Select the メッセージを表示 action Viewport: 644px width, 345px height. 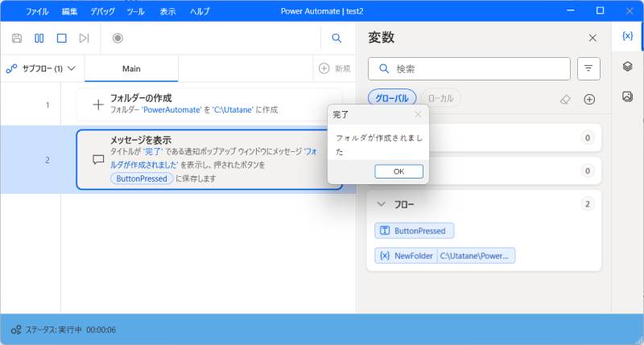tap(209, 159)
